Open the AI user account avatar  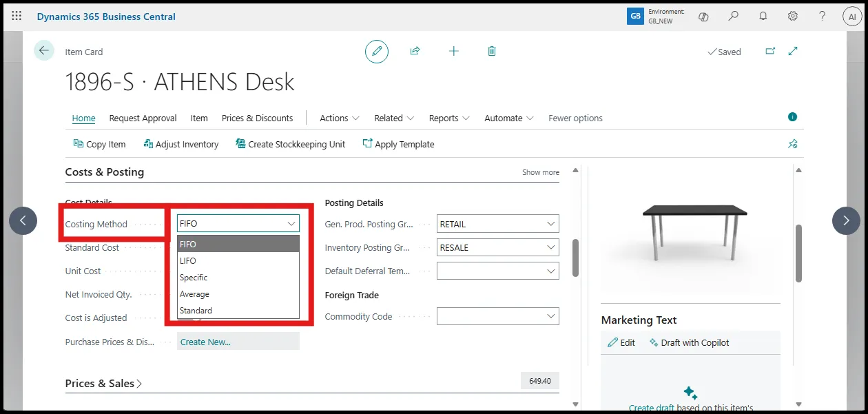pyautogui.click(x=852, y=17)
